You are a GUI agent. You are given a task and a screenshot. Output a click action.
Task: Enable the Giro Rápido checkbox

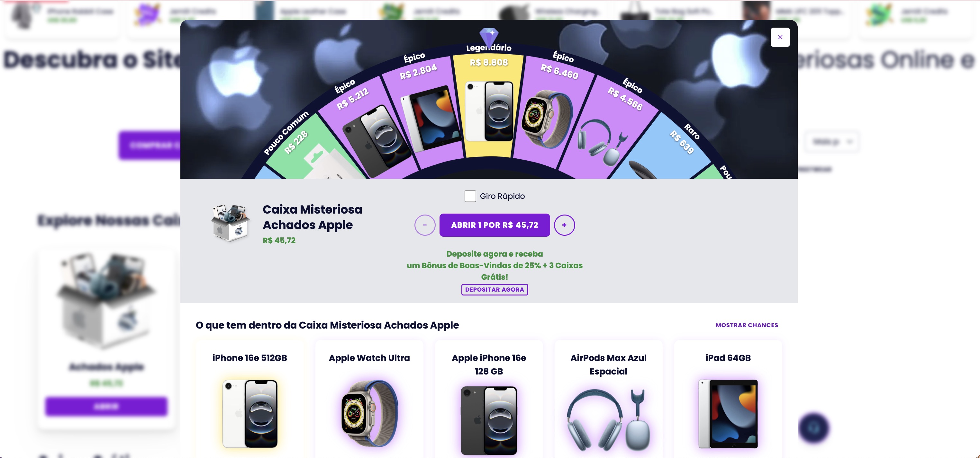point(470,196)
